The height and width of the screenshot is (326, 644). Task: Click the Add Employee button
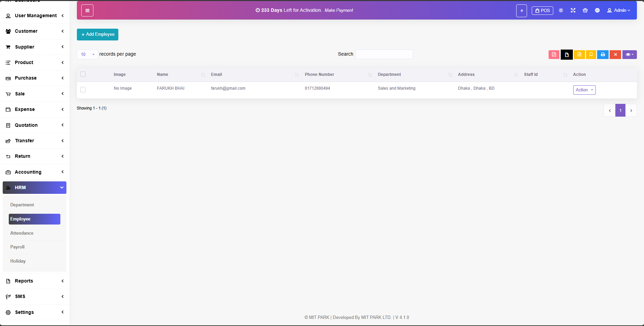pyautogui.click(x=97, y=34)
